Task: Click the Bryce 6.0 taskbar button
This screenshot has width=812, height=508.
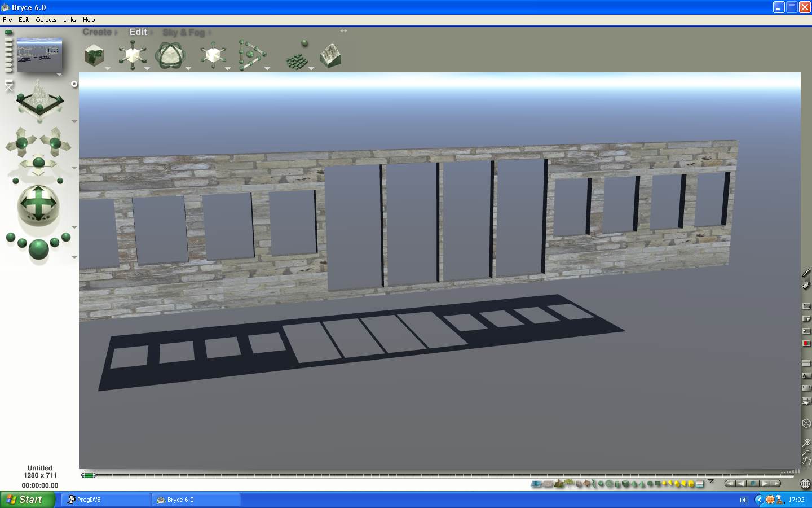Action: coord(196,500)
